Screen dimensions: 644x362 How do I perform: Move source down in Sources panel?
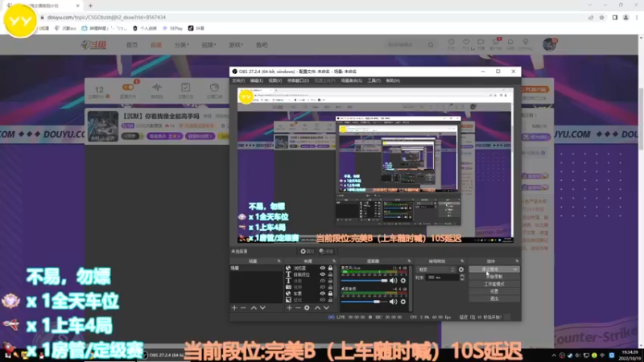[327, 308]
